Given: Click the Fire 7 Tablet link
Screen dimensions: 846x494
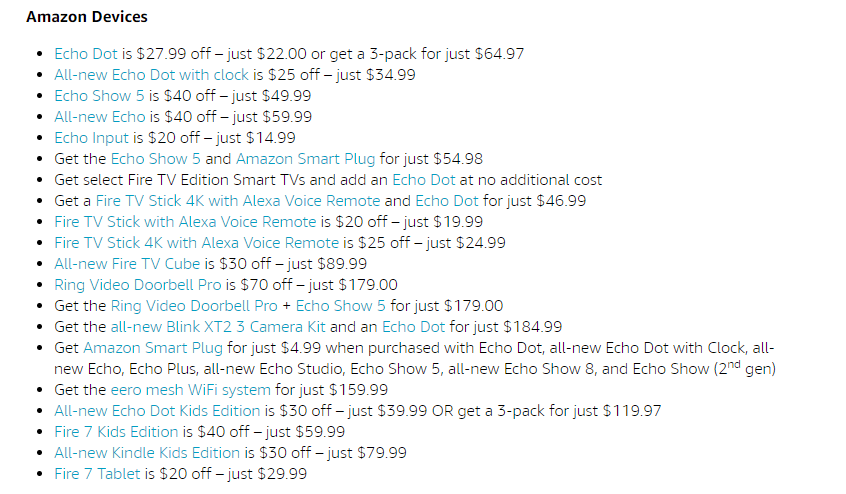Looking at the screenshot, I should coord(97,475).
